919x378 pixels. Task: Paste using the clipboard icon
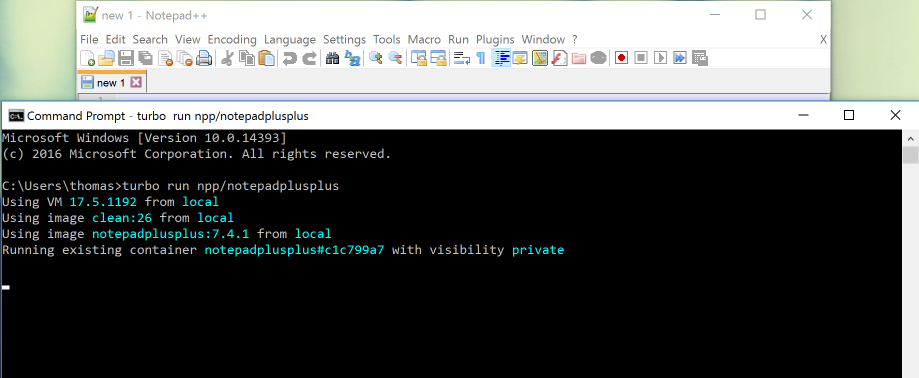[267, 58]
